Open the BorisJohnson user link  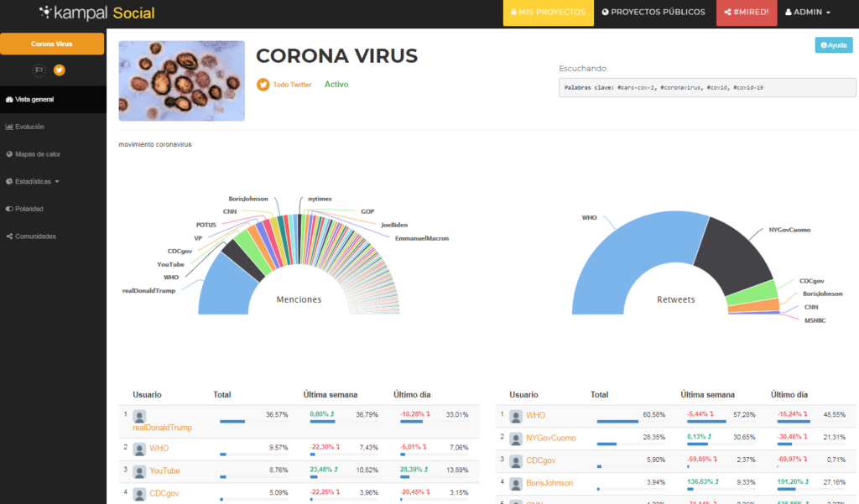(x=549, y=483)
